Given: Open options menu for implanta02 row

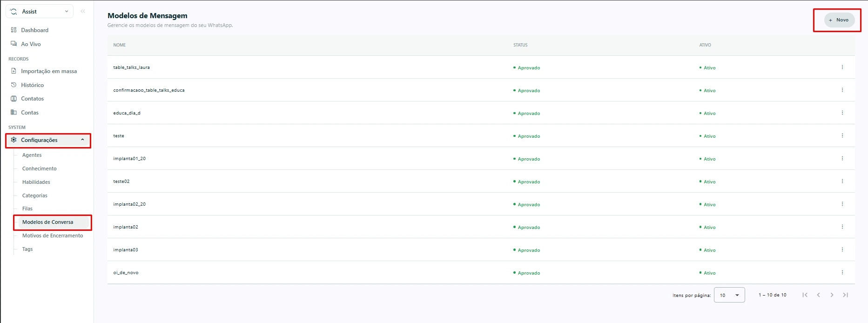Looking at the screenshot, I should point(842,227).
